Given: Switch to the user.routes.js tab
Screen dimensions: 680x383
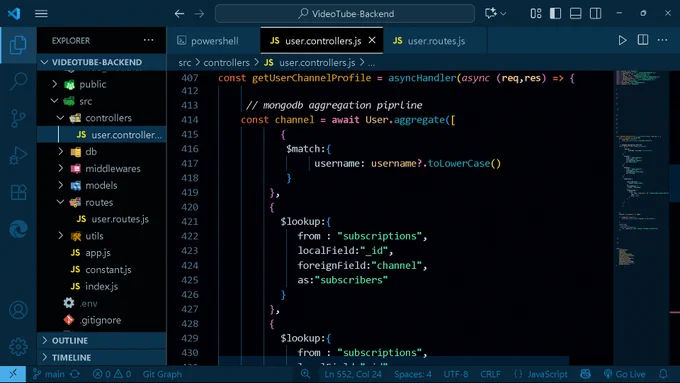Looking at the screenshot, I should (x=435, y=41).
